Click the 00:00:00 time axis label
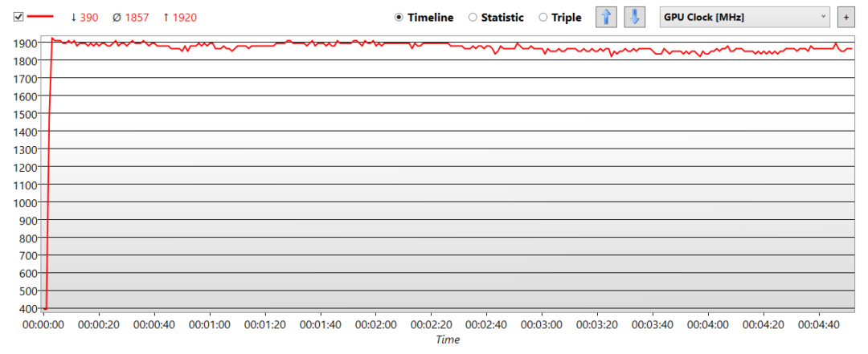Viewport: 868px width, 354px height. tap(43, 324)
